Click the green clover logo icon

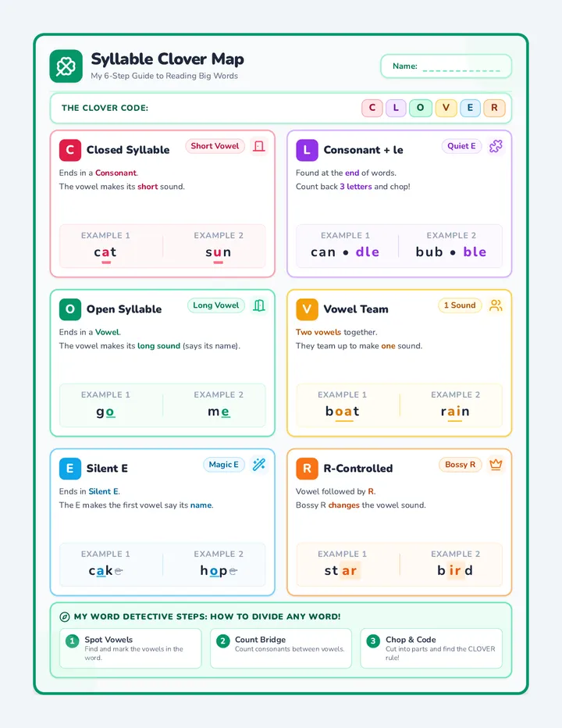[x=66, y=66]
